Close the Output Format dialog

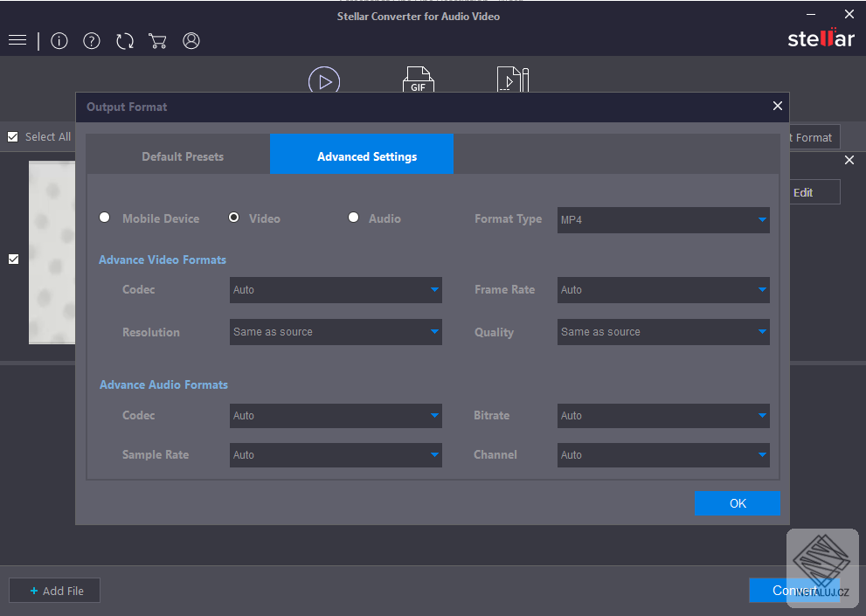coord(778,106)
